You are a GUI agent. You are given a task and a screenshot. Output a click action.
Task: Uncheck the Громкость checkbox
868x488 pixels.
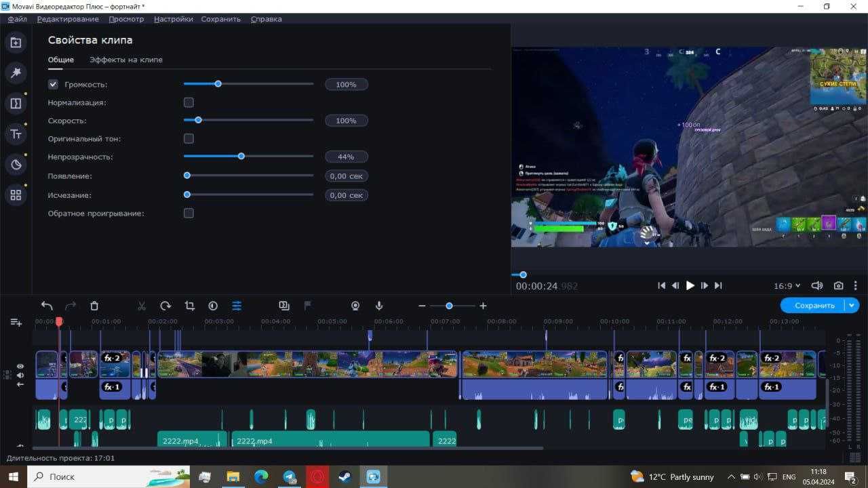[53, 85]
